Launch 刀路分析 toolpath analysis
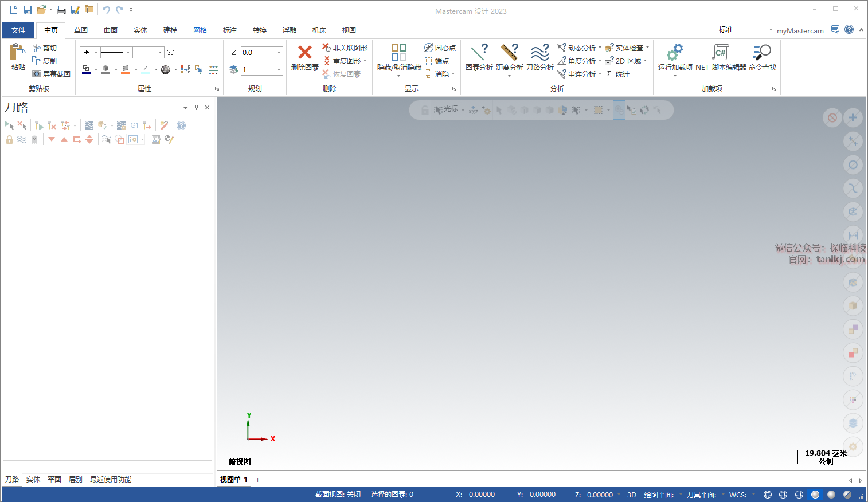Image resolution: width=868 pixels, height=502 pixels. pos(540,52)
